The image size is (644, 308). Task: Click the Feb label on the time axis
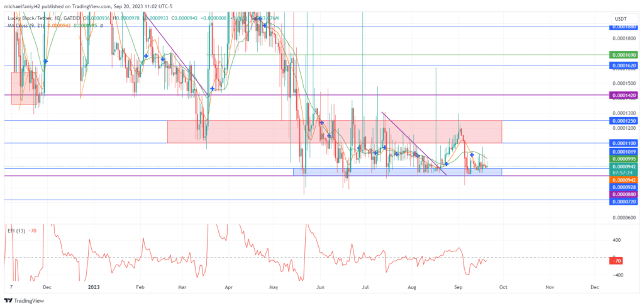[140, 286]
